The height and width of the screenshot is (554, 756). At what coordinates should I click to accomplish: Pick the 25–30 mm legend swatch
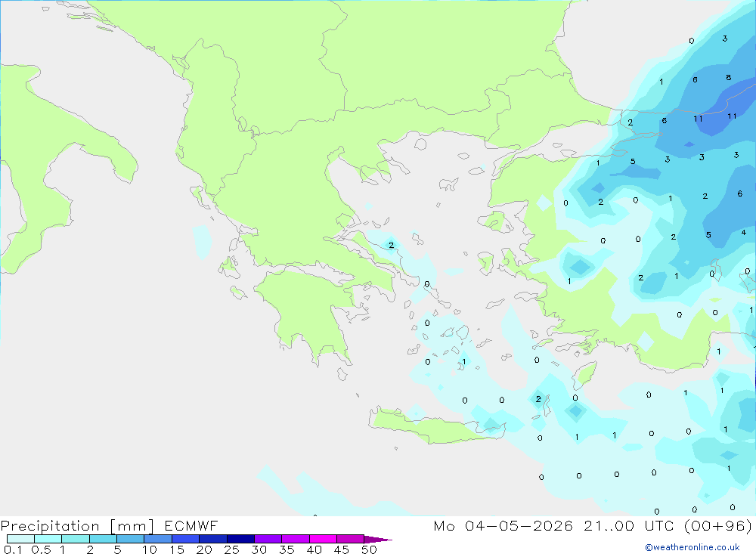[x=240, y=539]
